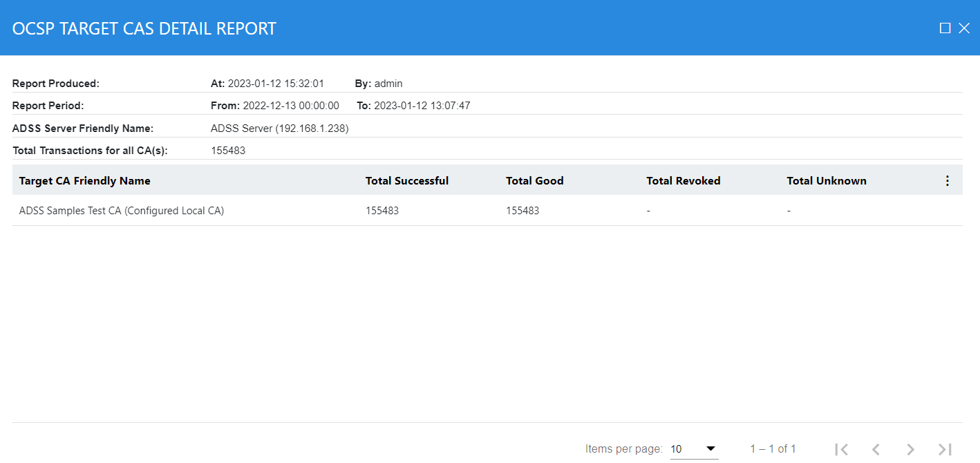This screenshot has width=980, height=463.
Task: Click the Total Good column header
Action: [x=534, y=181]
